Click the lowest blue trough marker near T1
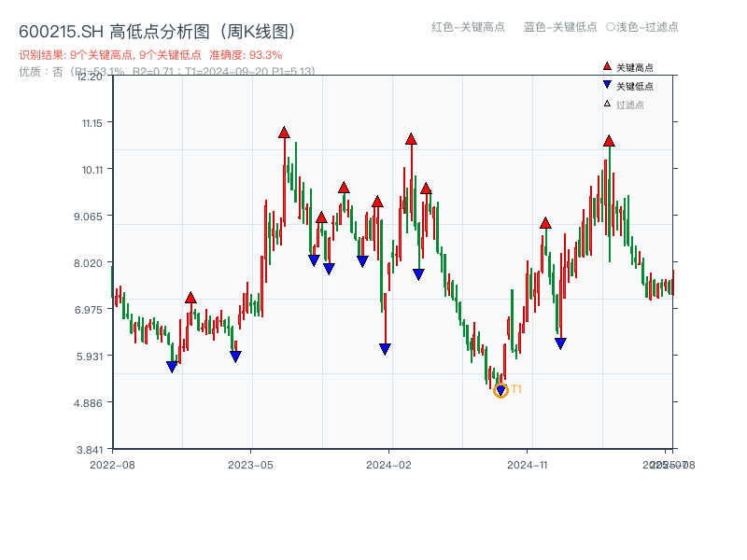747x560 pixels. pyautogui.click(x=500, y=389)
